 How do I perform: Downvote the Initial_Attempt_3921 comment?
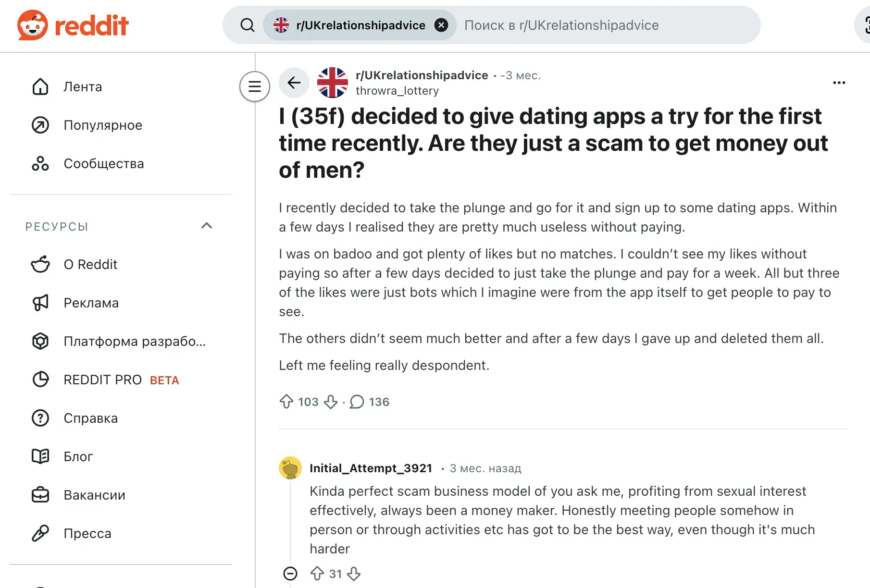pos(354,574)
